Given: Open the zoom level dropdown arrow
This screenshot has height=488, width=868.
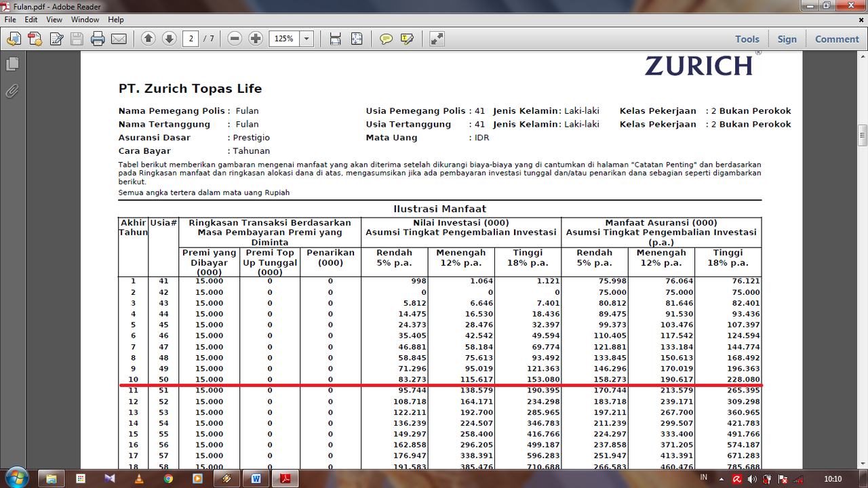Looking at the screenshot, I should (307, 39).
